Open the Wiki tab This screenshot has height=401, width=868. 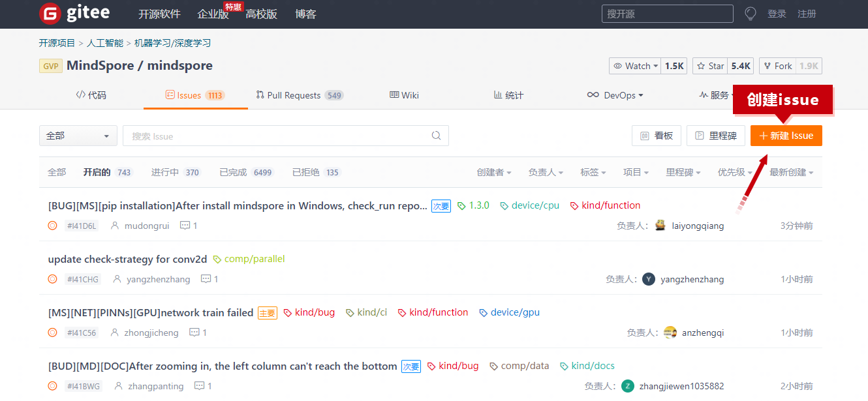click(x=404, y=95)
